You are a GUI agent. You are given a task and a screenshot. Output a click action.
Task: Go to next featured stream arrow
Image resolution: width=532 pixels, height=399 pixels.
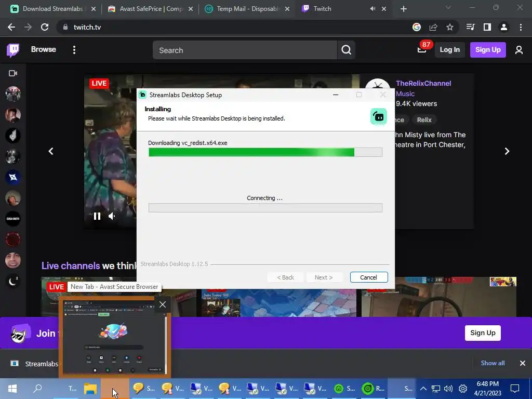click(x=507, y=151)
